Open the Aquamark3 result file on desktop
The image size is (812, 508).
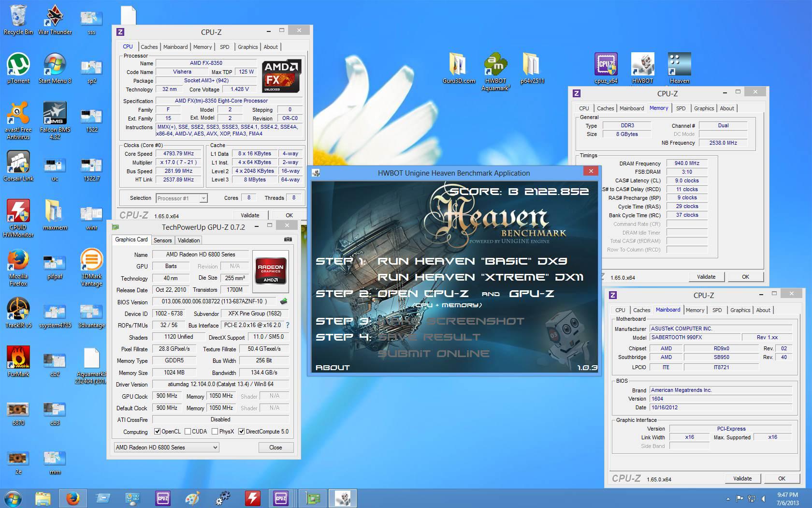tap(91, 366)
